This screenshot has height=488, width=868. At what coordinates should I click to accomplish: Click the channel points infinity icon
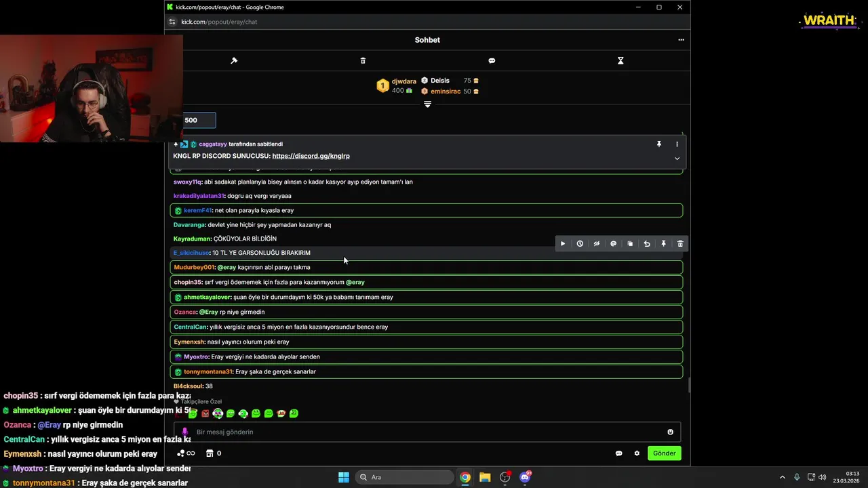coord(186,453)
